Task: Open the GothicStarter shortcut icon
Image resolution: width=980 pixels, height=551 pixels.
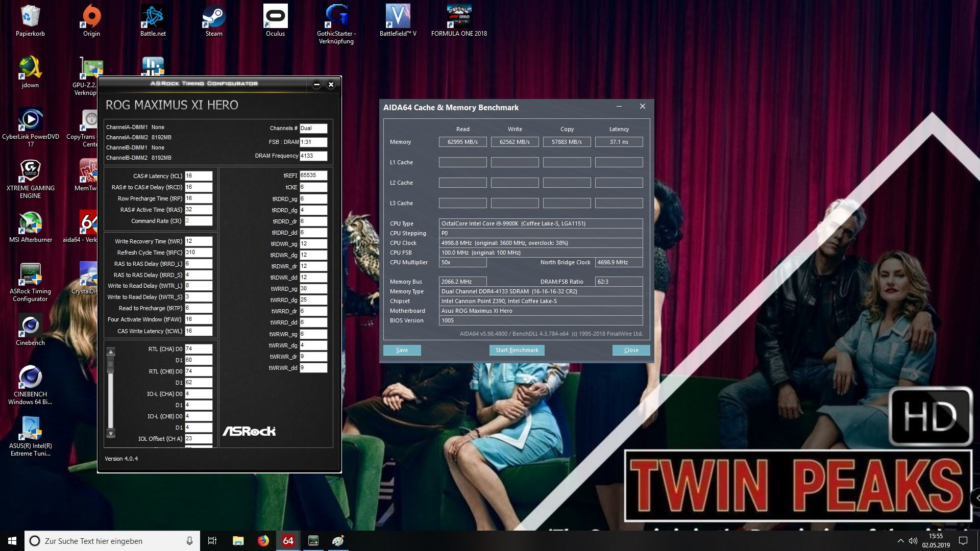Action: point(336,24)
